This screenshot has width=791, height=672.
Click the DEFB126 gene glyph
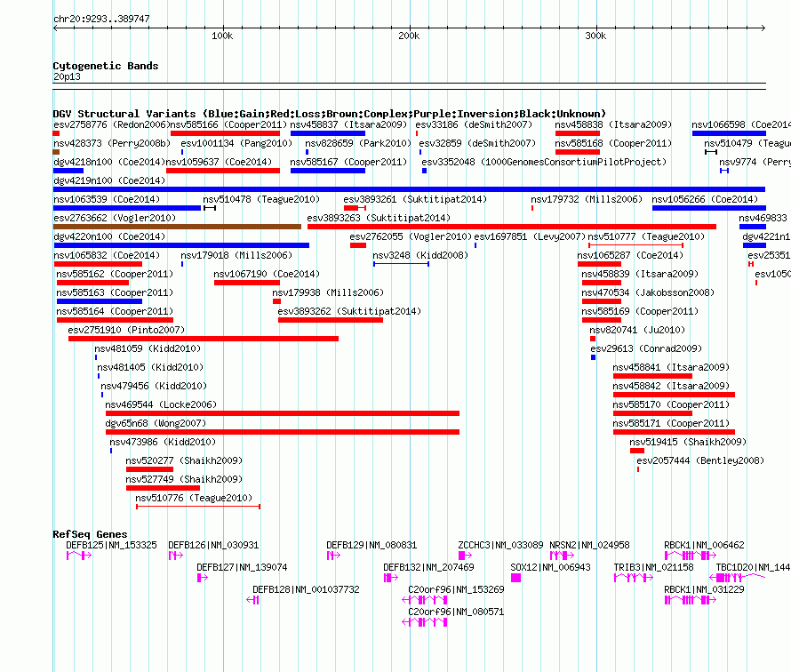pos(176,556)
